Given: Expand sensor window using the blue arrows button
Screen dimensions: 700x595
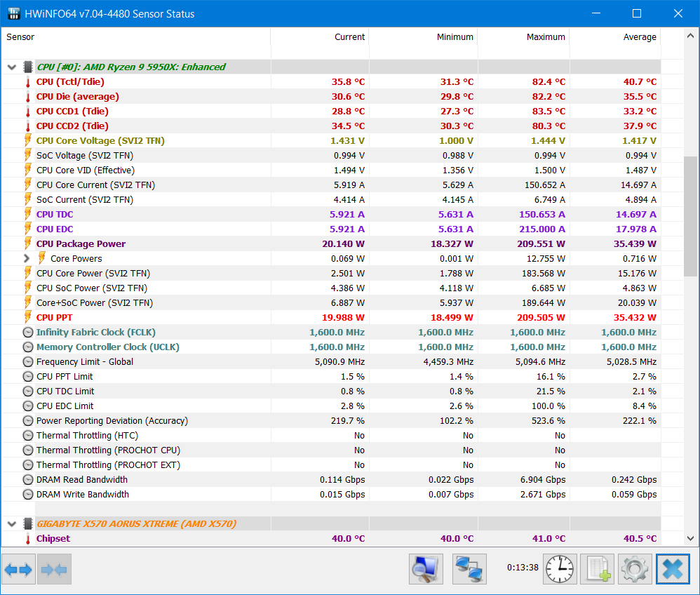Looking at the screenshot, I should [18, 569].
